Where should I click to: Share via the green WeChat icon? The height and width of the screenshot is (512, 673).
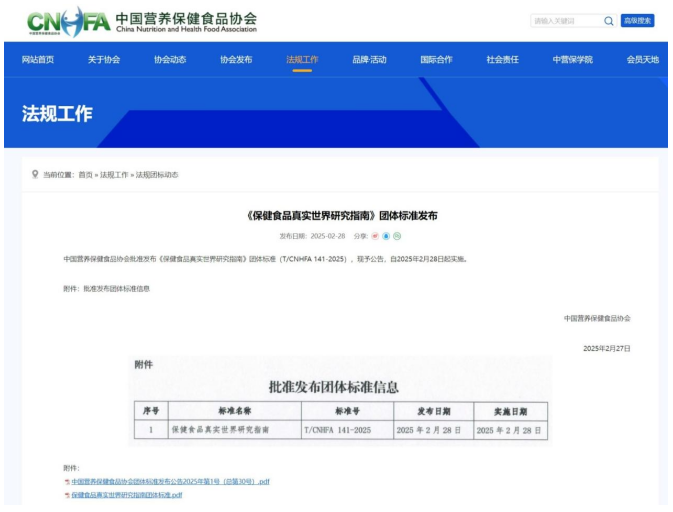397,236
